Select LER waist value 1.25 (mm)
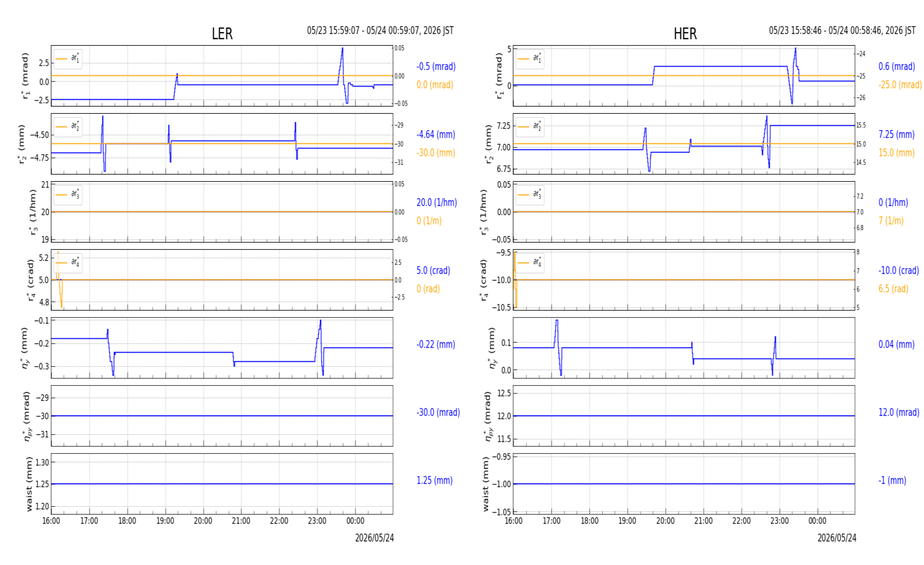The image size is (924, 565). coord(435,481)
